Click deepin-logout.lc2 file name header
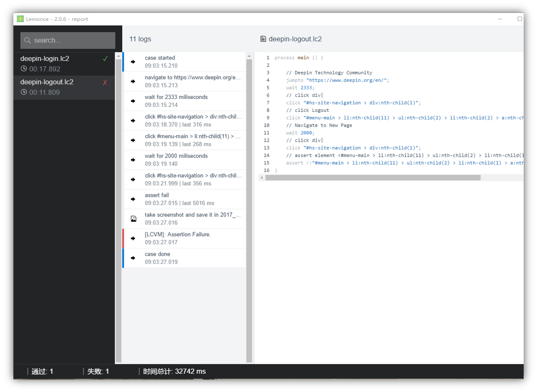The height and width of the screenshot is (392, 537). [295, 39]
